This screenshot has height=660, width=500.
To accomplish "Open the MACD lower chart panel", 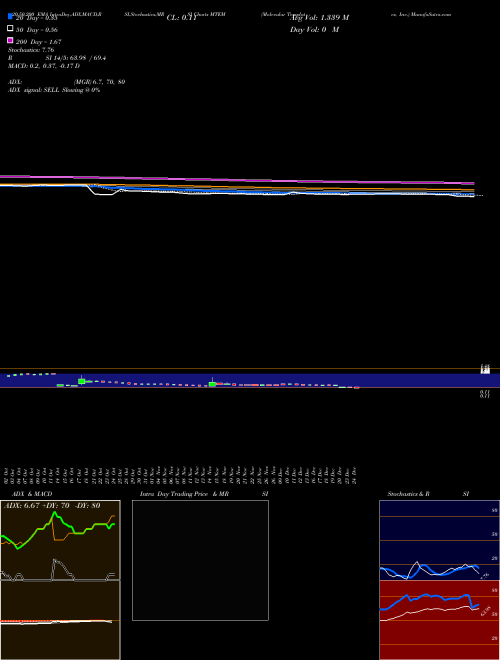I will (x=60, y=620).
